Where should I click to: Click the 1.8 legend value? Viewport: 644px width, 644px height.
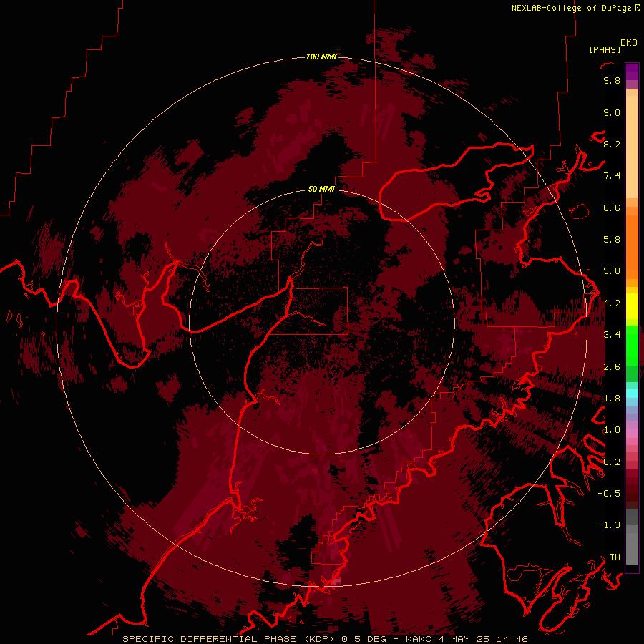coord(612,399)
